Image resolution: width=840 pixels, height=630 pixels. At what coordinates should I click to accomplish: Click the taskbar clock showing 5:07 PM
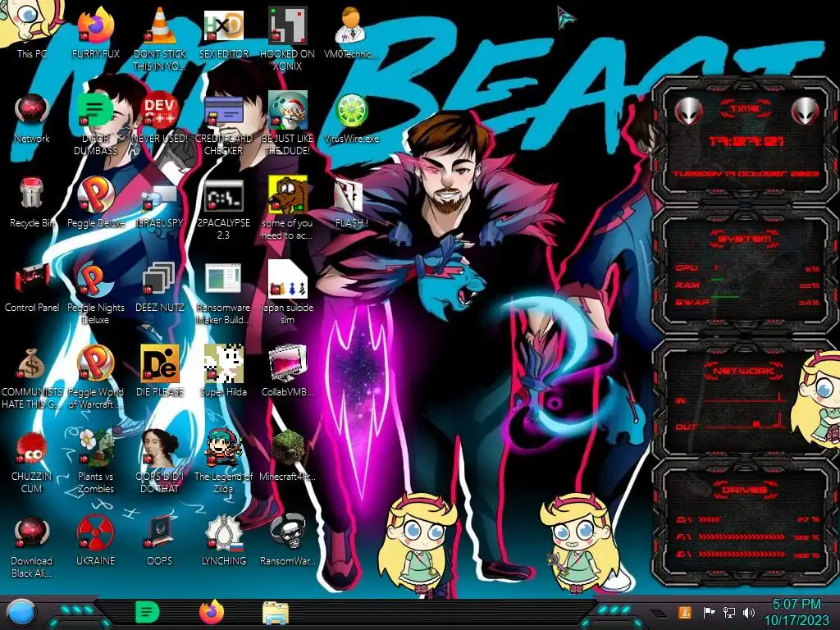797,613
